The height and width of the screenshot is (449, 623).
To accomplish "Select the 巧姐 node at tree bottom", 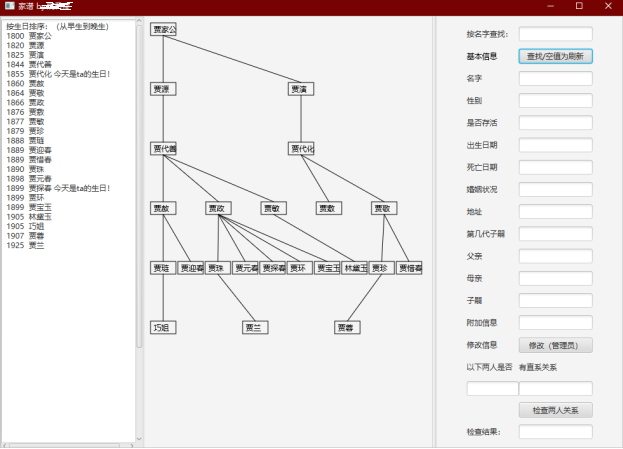I will [x=163, y=327].
